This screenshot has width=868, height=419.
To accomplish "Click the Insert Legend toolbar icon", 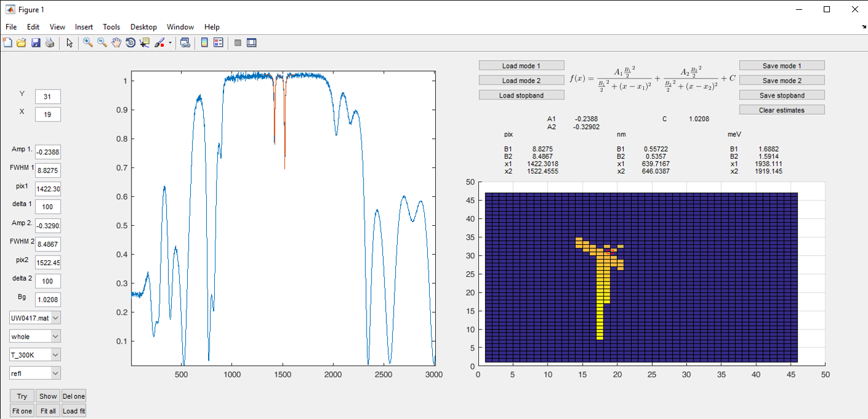I will (x=218, y=43).
